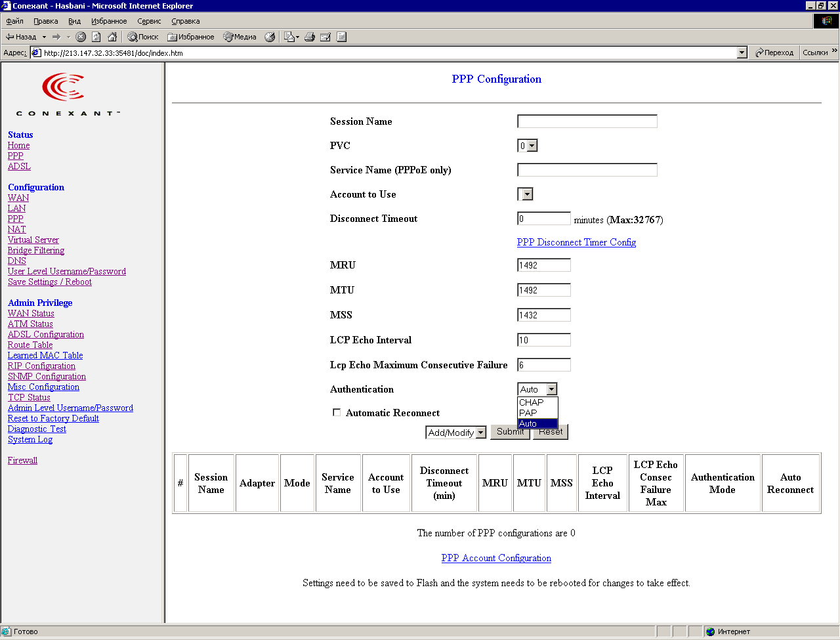Viewport: 840px width, 640px height.
Task: Print the page with the printer icon
Action: pyautogui.click(x=310, y=37)
